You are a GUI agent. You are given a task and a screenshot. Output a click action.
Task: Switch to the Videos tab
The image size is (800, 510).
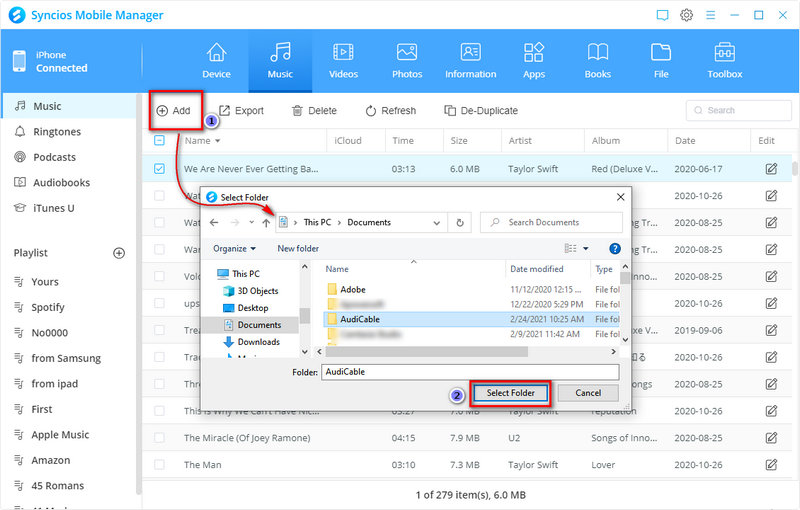coord(343,61)
